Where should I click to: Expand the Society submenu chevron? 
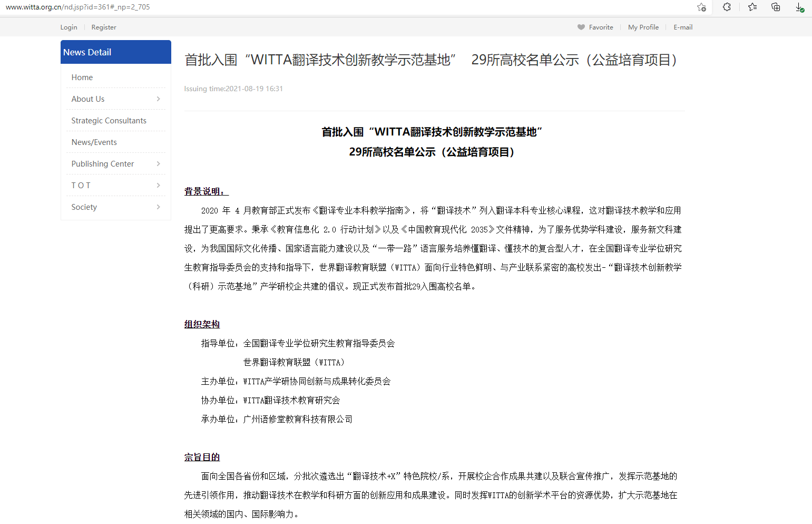pos(158,207)
